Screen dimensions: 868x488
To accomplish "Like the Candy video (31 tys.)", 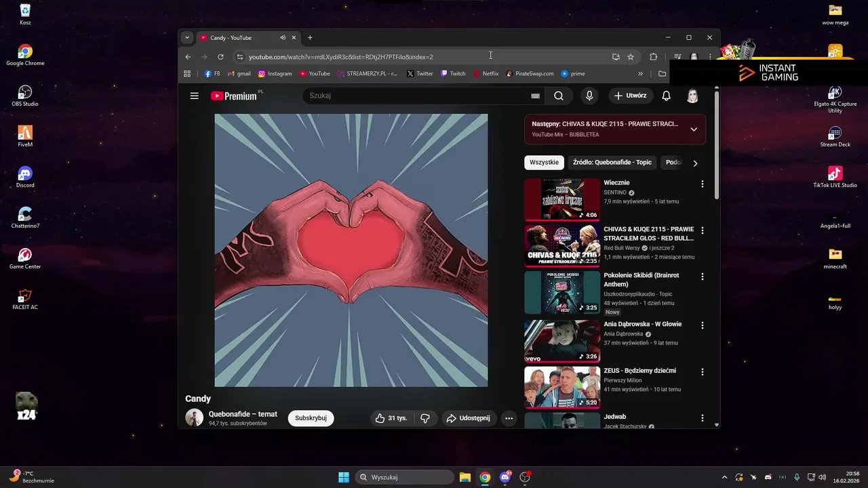I will click(391, 418).
